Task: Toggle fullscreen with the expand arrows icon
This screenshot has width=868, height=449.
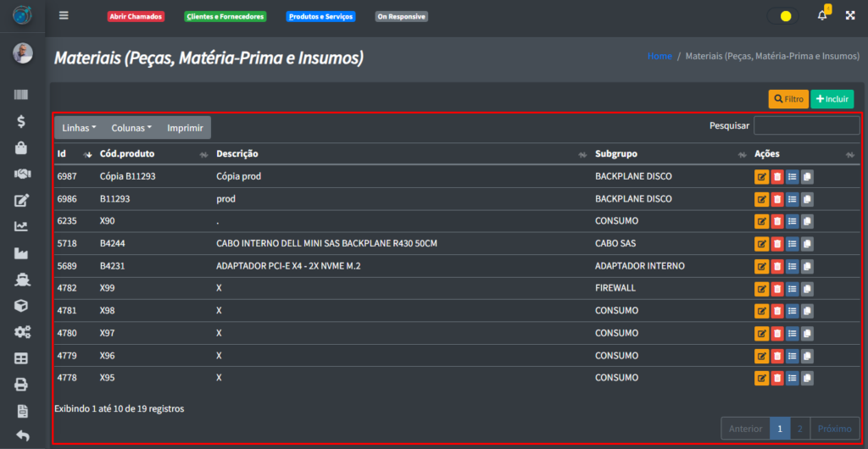Action: point(850,16)
